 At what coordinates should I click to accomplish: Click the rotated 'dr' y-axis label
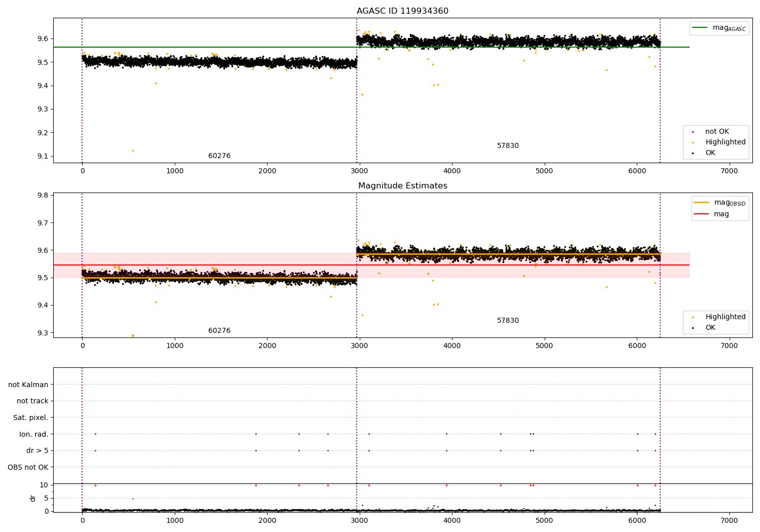pos(33,498)
